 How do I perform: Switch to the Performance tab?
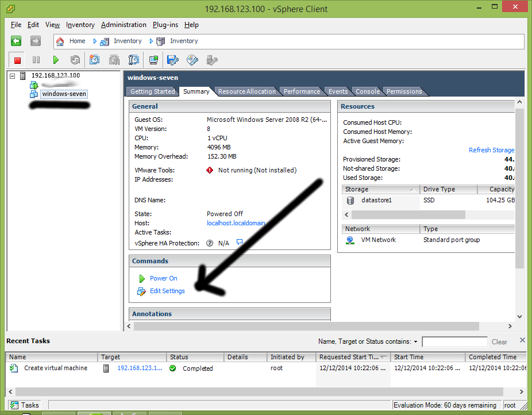point(302,91)
